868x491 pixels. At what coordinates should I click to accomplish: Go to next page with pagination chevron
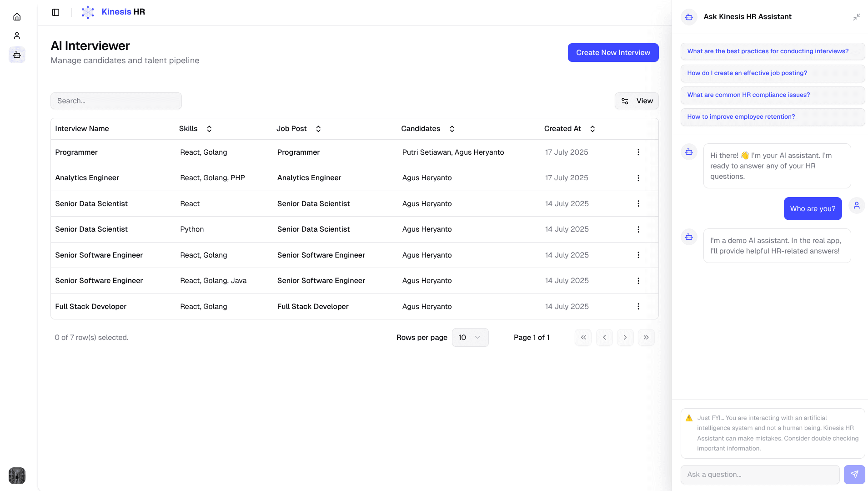pos(625,337)
